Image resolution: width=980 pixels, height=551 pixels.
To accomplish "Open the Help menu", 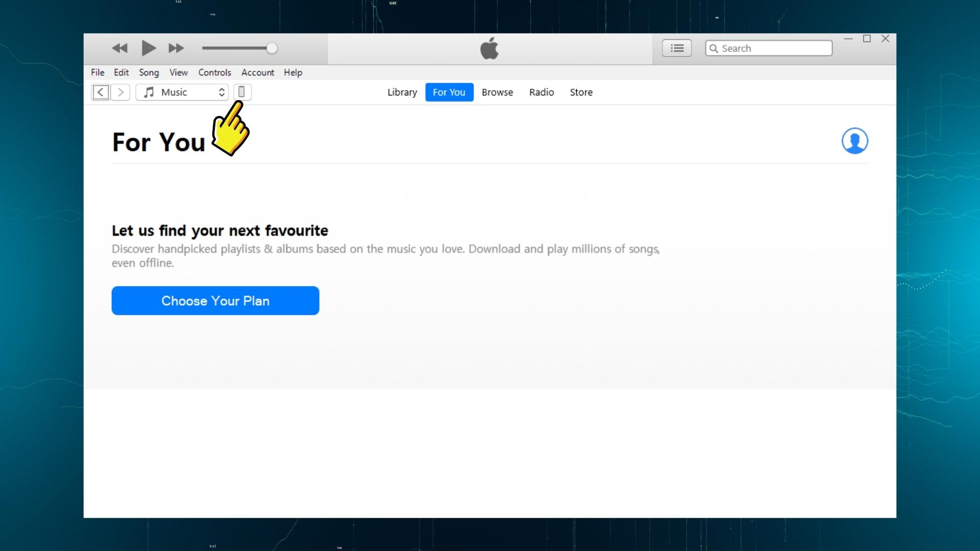I will 293,72.
